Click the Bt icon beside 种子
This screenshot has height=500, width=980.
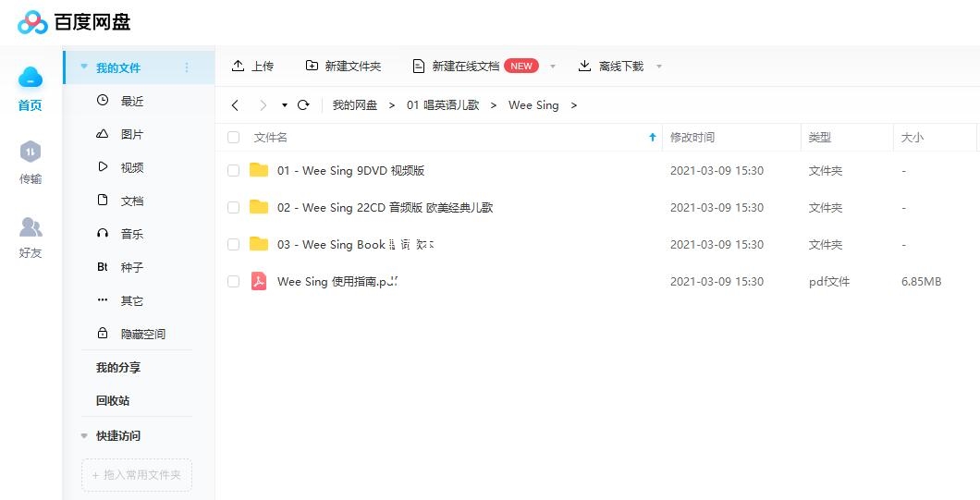point(103,267)
